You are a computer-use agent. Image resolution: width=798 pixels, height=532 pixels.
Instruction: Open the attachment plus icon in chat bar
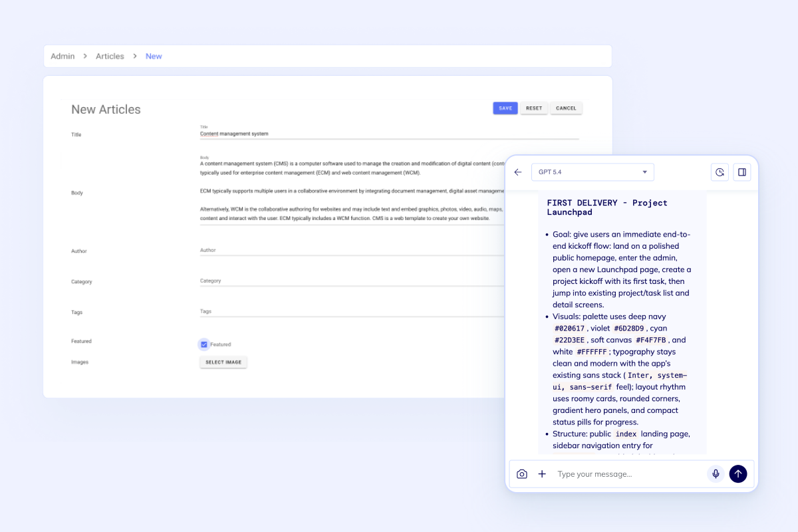[x=542, y=474]
